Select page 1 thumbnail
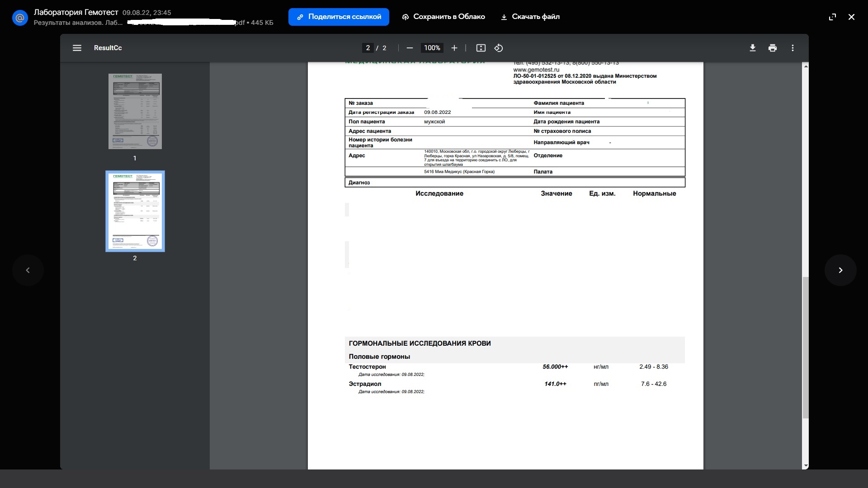 tap(135, 111)
